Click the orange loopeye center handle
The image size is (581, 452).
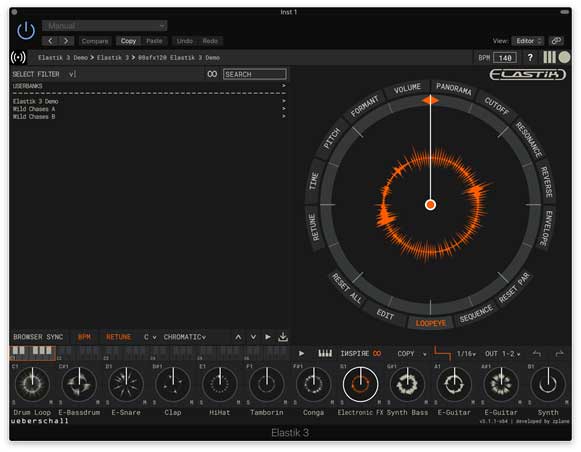tap(430, 205)
